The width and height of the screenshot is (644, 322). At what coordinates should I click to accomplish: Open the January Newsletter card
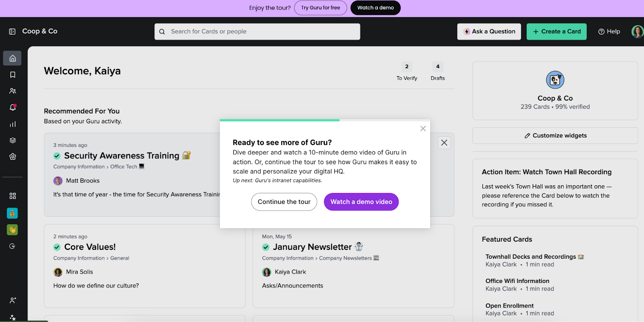click(x=312, y=247)
